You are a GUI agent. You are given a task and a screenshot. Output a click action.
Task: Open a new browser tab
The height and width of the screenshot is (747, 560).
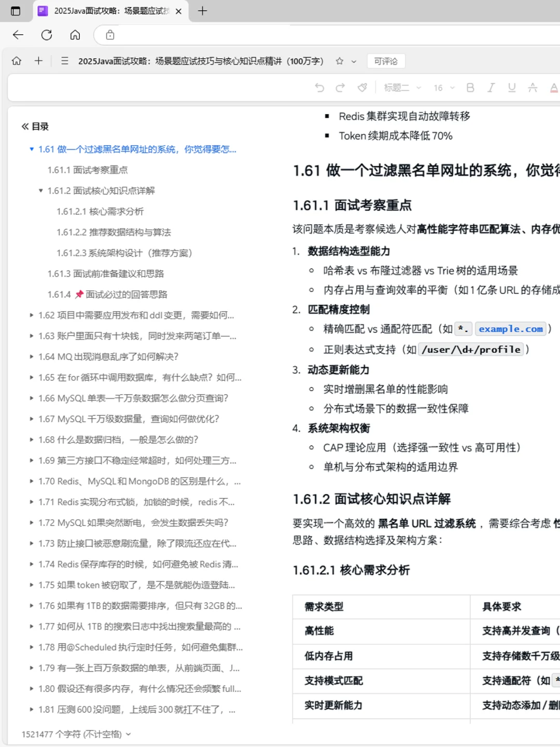202,11
